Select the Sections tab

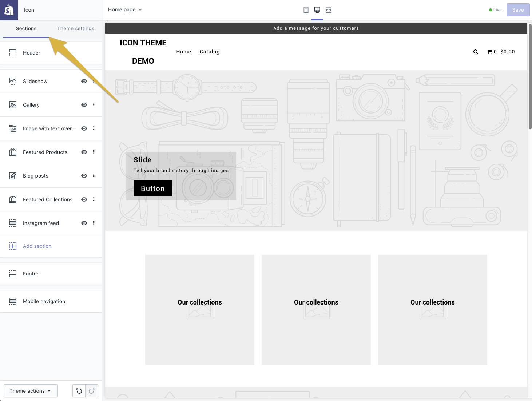[26, 28]
